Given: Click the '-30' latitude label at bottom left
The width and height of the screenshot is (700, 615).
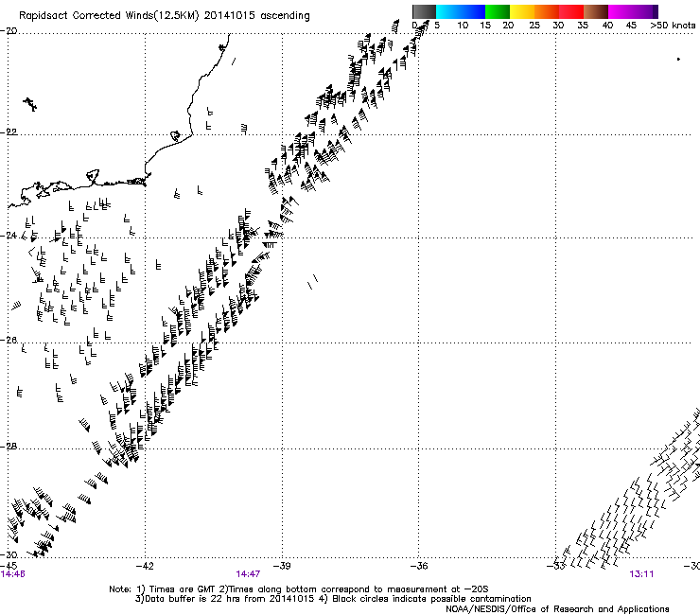Looking at the screenshot, I should pos(9,554).
